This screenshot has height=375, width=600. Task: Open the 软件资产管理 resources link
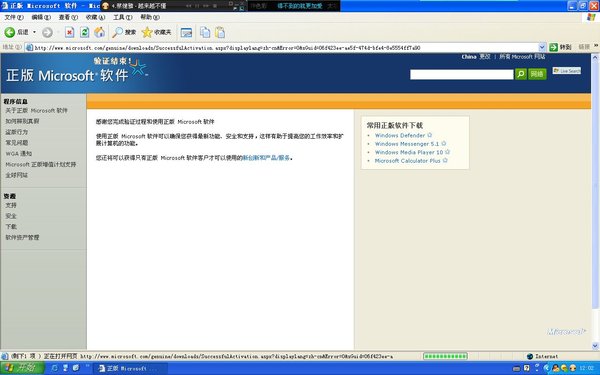point(22,238)
